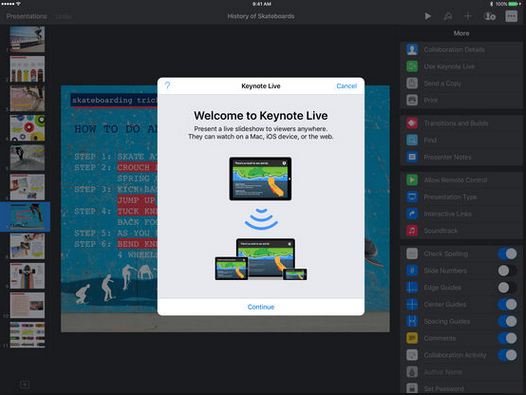This screenshot has height=395, width=526.
Task: Open Set Password option
Action: pyautogui.click(x=462, y=388)
